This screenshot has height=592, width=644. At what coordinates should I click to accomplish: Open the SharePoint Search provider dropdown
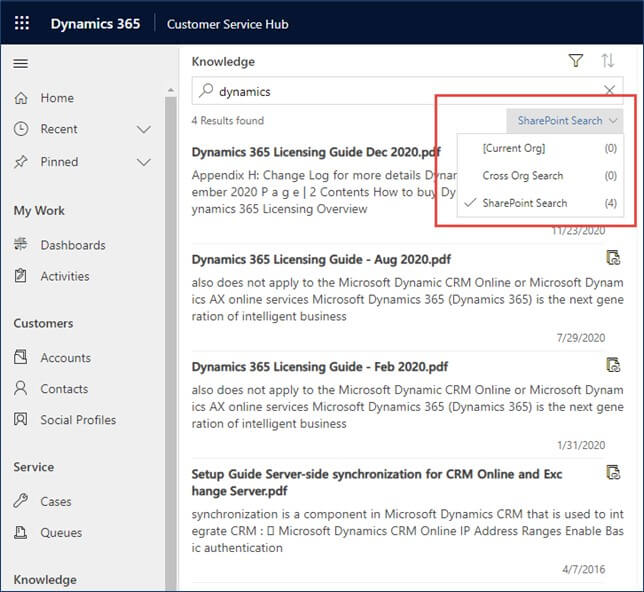[x=565, y=121]
